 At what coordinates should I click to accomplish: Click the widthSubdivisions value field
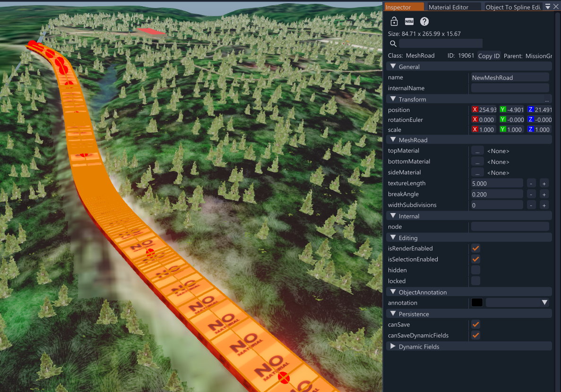(x=497, y=205)
